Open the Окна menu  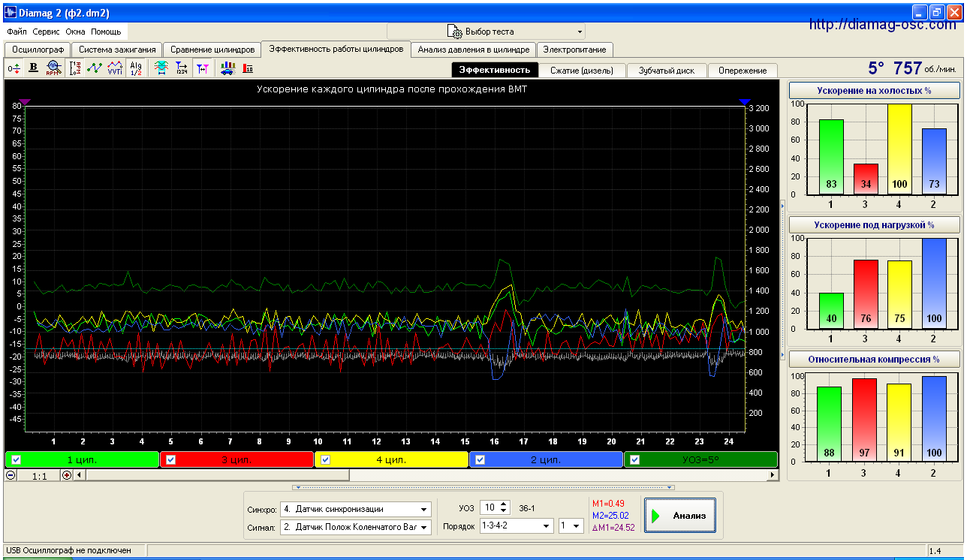(75, 32)
